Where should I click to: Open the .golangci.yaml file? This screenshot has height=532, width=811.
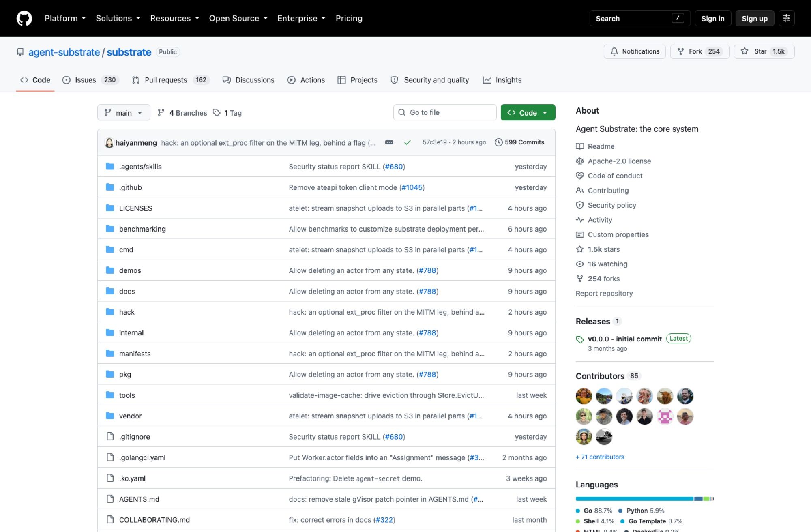[x=142, y=457]
